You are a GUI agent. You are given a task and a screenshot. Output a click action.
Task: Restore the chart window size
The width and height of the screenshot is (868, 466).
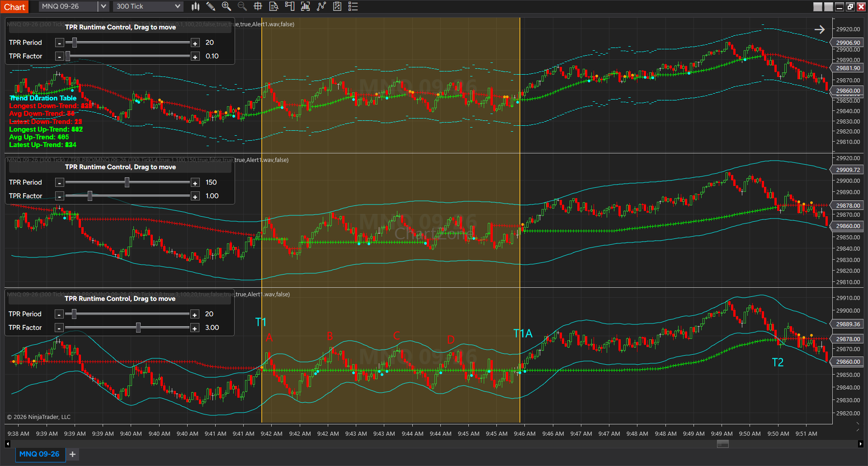pyautogui.click(x=850, y=6)
